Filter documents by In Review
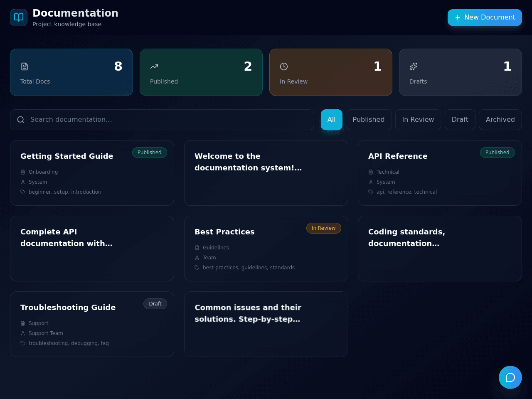The height and width of the screenshot is (399, 532). point(418,120)
